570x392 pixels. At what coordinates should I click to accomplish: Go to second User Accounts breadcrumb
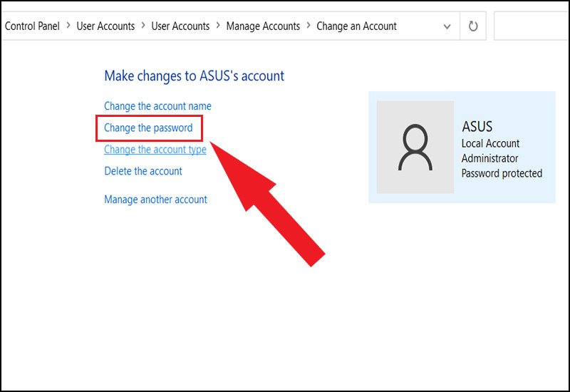coord(180,26)
